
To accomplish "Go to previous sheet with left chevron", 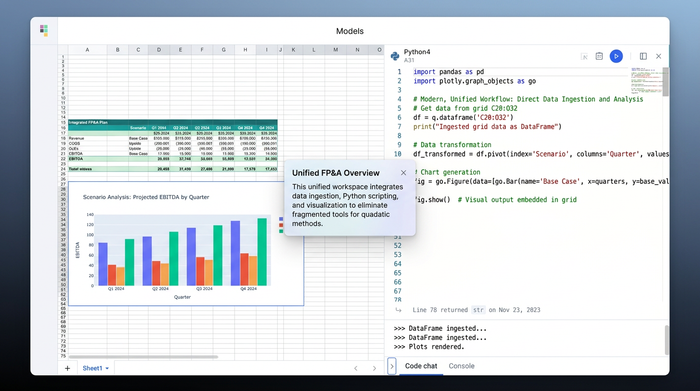I will pos(356,368).
